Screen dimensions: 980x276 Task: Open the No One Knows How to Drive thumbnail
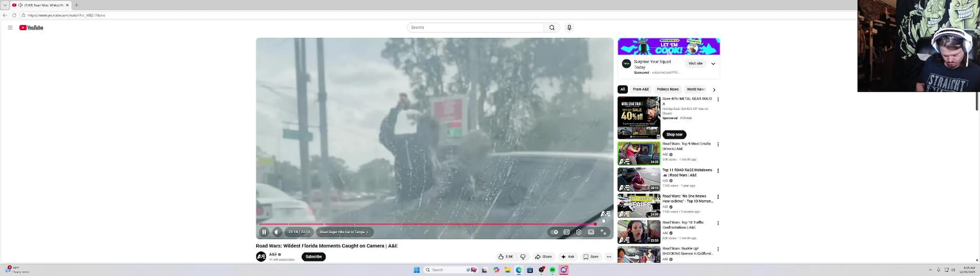(639, 205)
